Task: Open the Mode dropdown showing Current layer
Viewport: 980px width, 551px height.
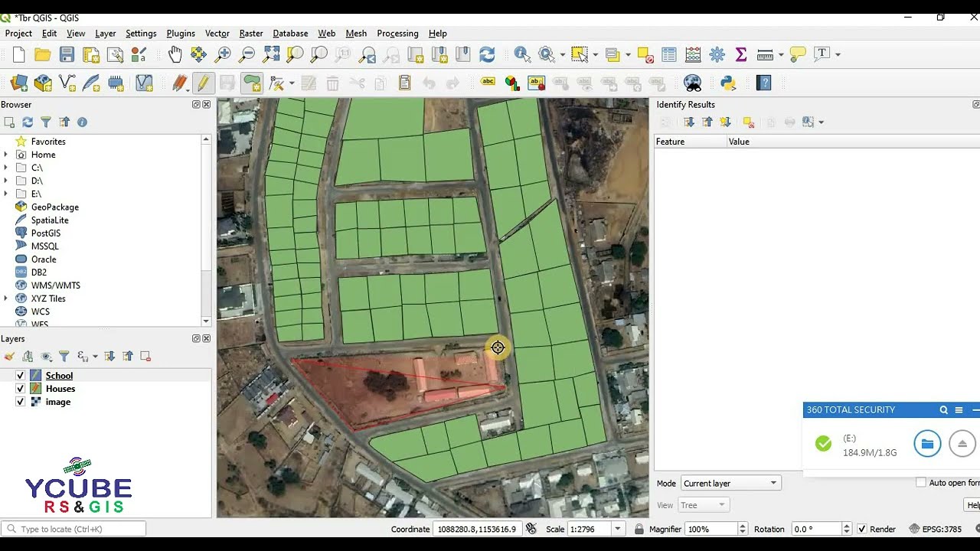Action: [730, 483]
